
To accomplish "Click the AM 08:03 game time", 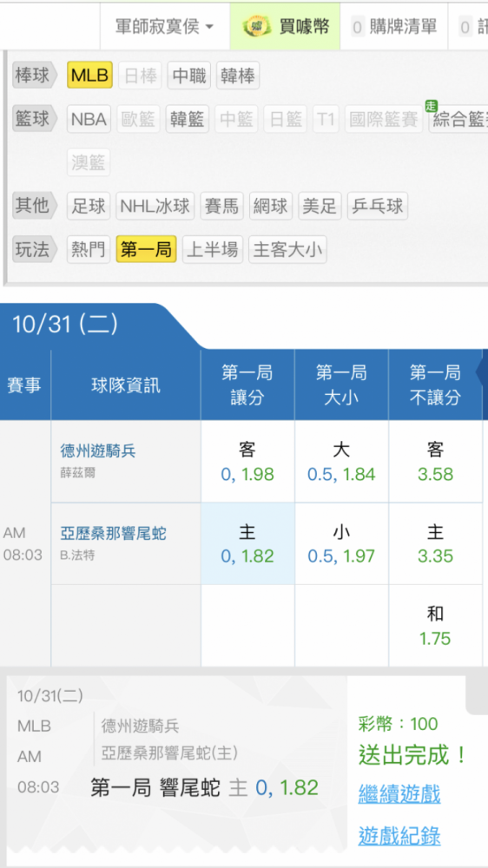I will [x=23, y=543].
